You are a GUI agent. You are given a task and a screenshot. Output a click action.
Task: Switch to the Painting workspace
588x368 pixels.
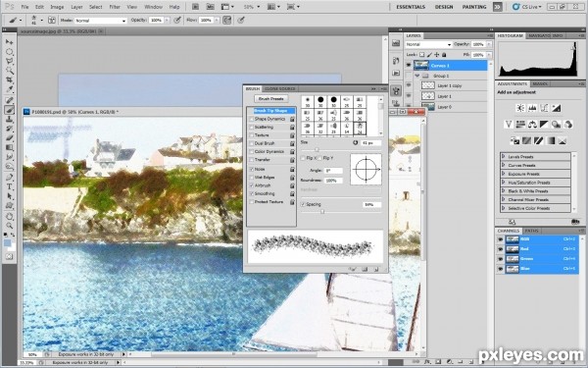[474, 7]
